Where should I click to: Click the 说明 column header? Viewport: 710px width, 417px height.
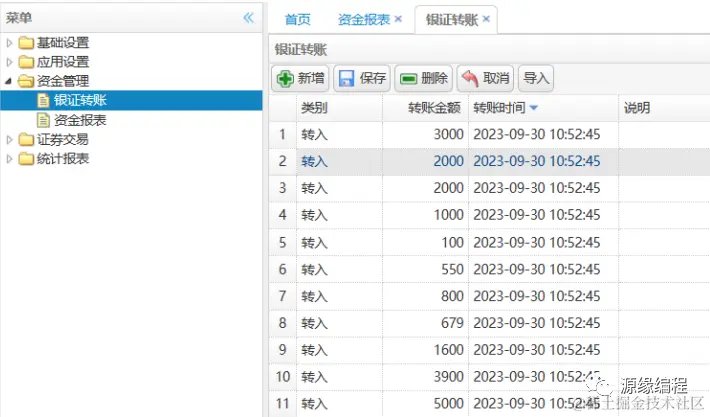[664, 108]
